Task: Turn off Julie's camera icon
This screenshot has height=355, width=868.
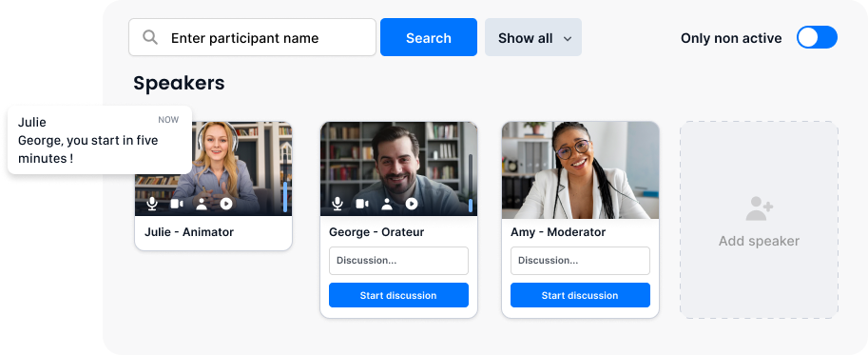Action: point(177,204)
